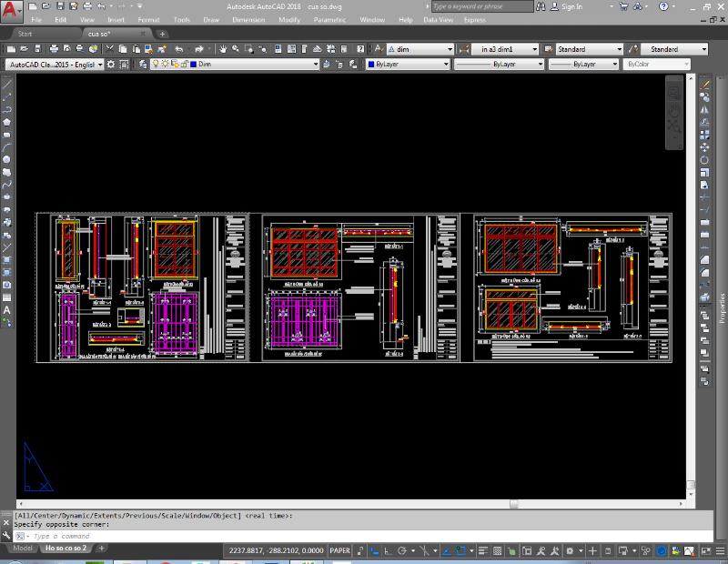Click the Save icon in Standard toolbar
Viewport: 728px width, 564px height.
[x=37, y=49]
